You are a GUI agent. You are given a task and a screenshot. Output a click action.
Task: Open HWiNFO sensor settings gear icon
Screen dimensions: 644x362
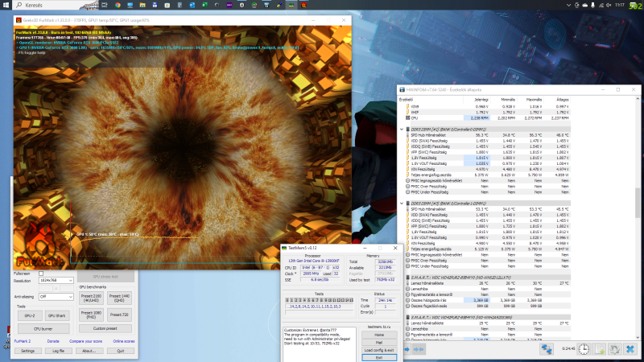pos(615,349)
